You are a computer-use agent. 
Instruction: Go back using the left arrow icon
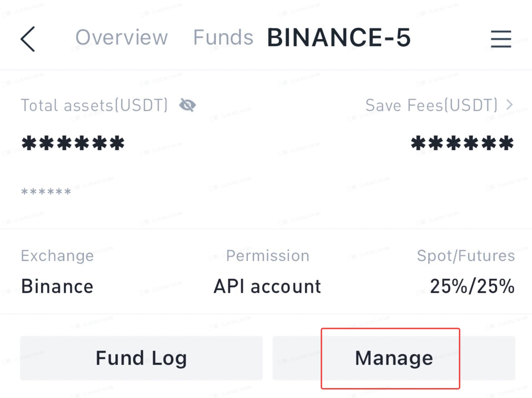click(28, 39)
